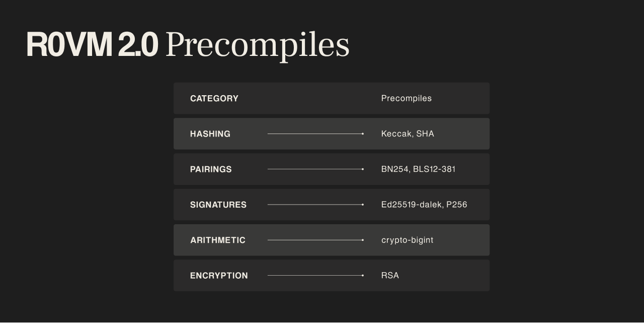644x323 pixels.
Task: Click the R0VM 2.0 Precompiles title
Action: pyautogui.click(x=188, y=45)
